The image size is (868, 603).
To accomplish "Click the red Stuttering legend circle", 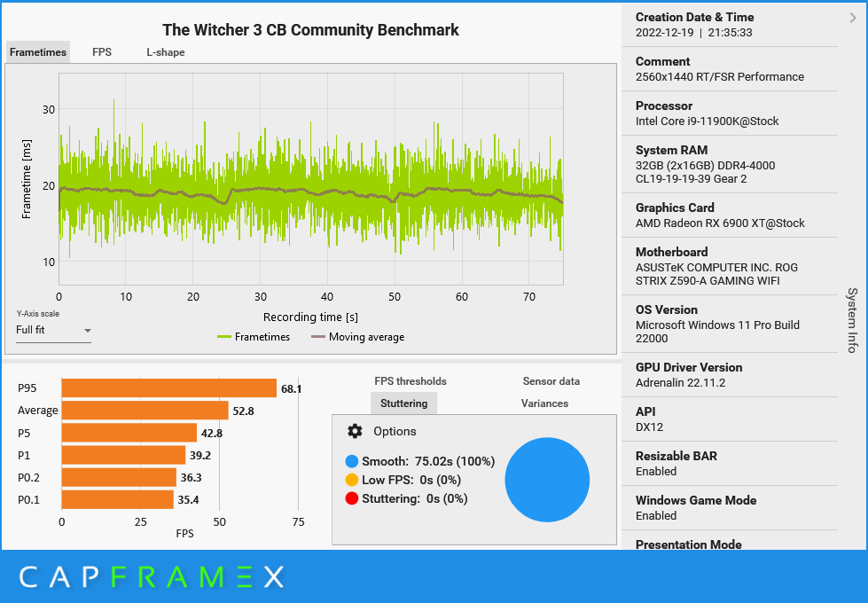I will click(351, 498).
